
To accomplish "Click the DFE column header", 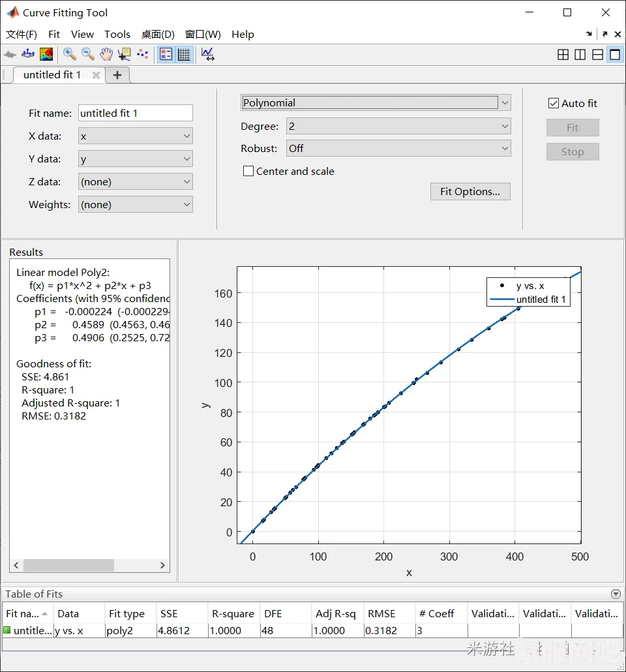I will pyautogui.click(x=286, y=614).
